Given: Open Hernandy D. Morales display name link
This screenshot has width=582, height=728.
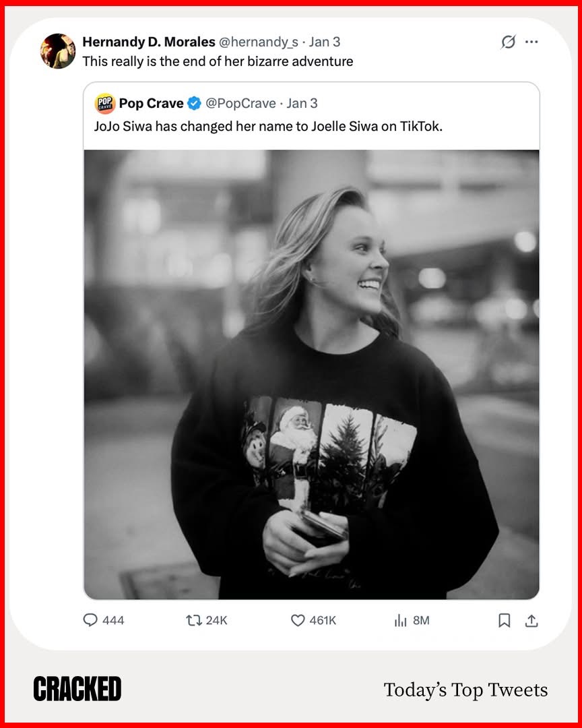Looking at the screenshot, I should click(x=149, y=42).
